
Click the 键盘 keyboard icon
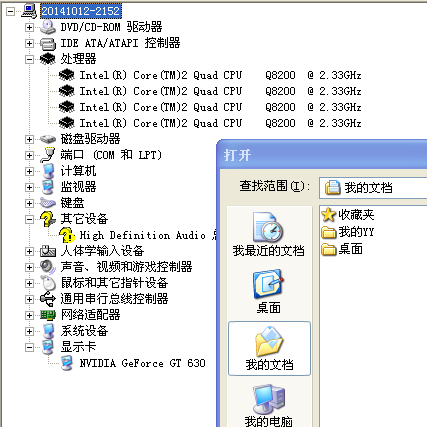click(48, 203)
